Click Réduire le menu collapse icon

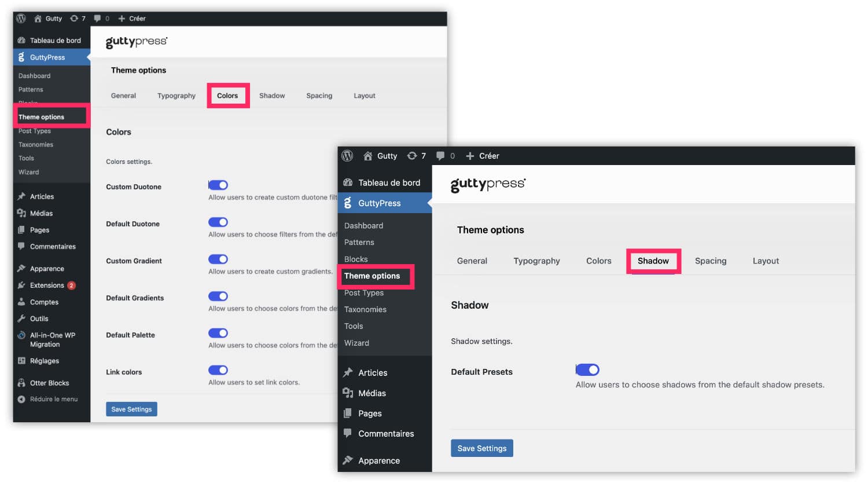point(21,399)
